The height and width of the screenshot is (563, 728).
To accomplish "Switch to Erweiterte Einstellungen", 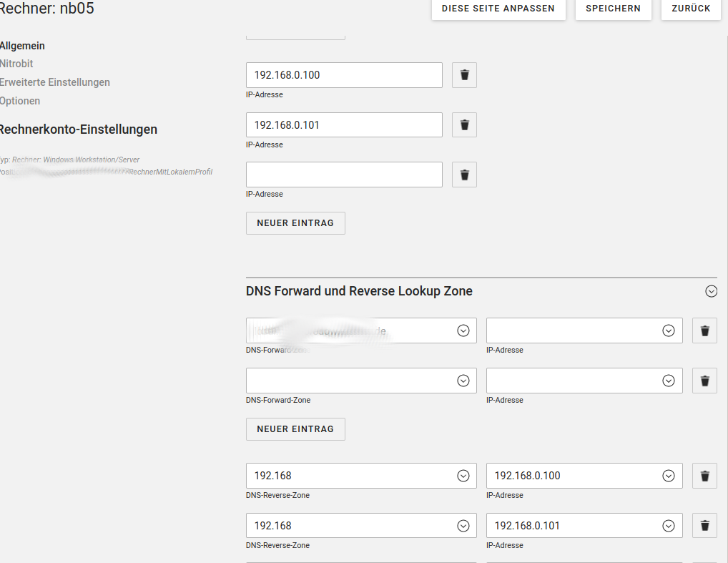I will pyautogui.click(x=55, y=82).
